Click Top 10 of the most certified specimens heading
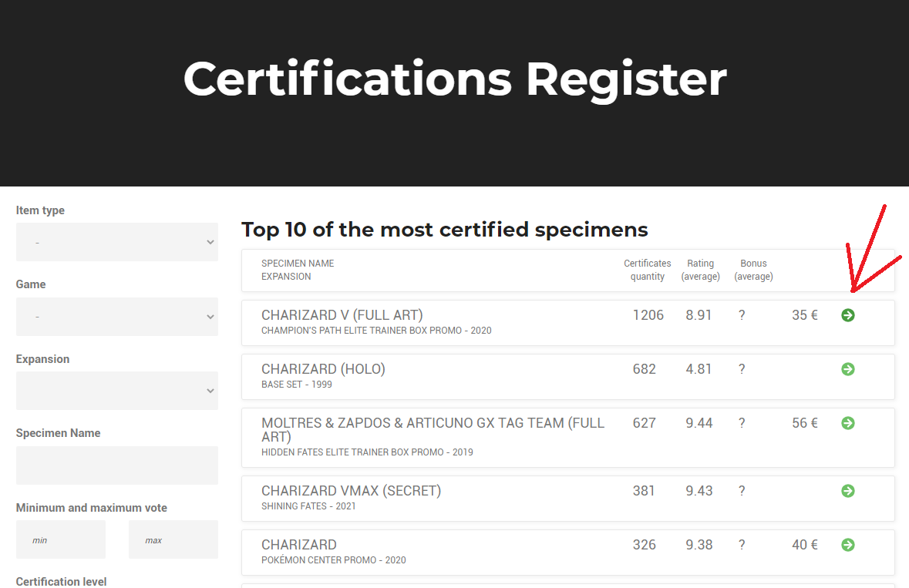Image resolution: width=909 pixels, height=588 pixels. tap(445, 230)
